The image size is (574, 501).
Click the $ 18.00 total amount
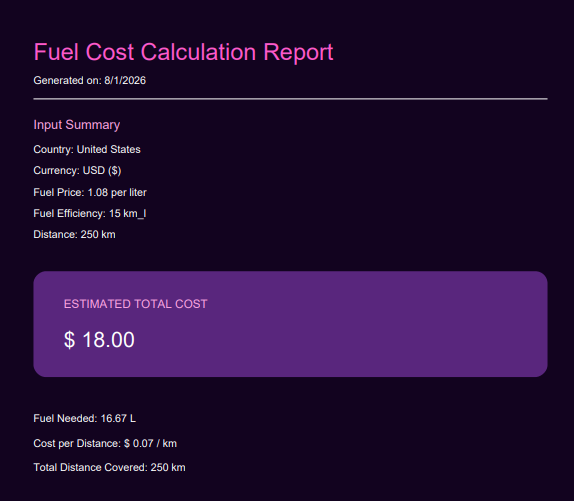coord(99,340)
